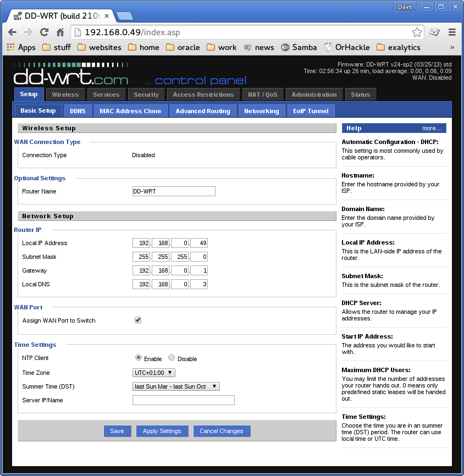Bookmark this page with the star icon
The width and height of the screenshot is (464, 476).
tap(417, 32)
